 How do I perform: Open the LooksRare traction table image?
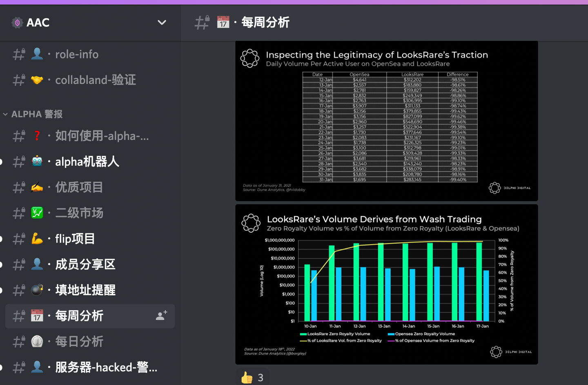[x=386, y=121]
